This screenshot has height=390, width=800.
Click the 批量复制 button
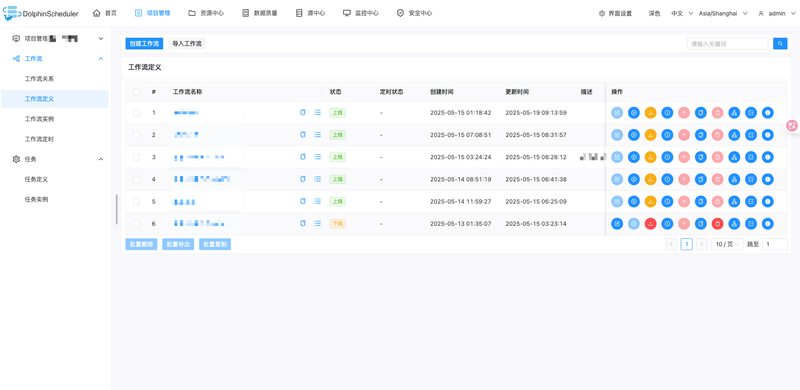pos(215,245)
